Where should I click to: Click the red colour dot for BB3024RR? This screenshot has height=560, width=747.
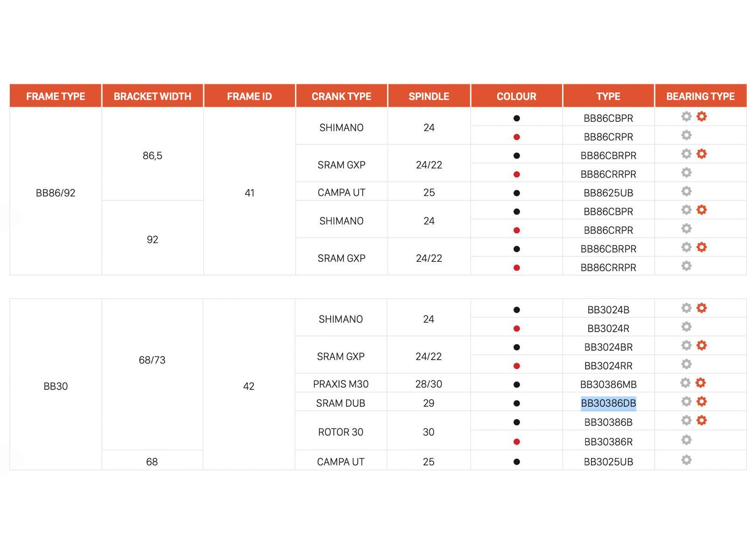tap(516, 366)
